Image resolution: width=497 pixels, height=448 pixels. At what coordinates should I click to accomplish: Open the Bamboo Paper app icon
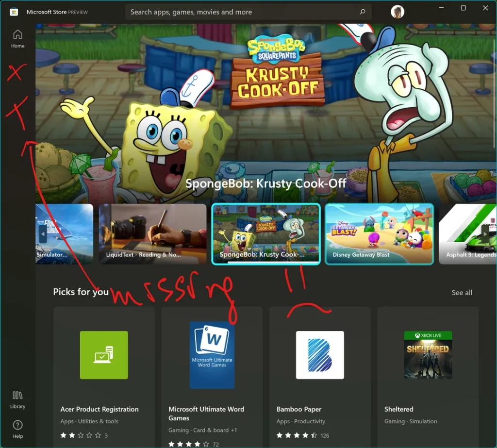[x=320, y=355]
